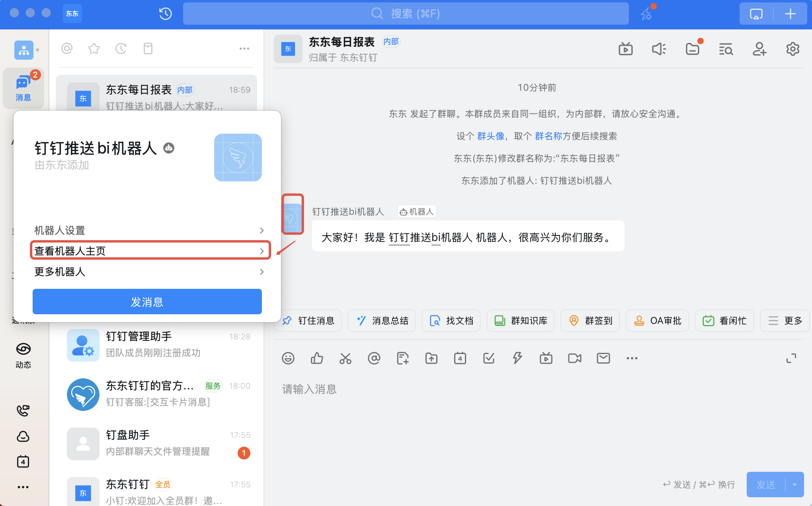This screenshot has width=812, height=506.
Task: Expand the send button dropdown arrow
Action: [x=794, y=485]
